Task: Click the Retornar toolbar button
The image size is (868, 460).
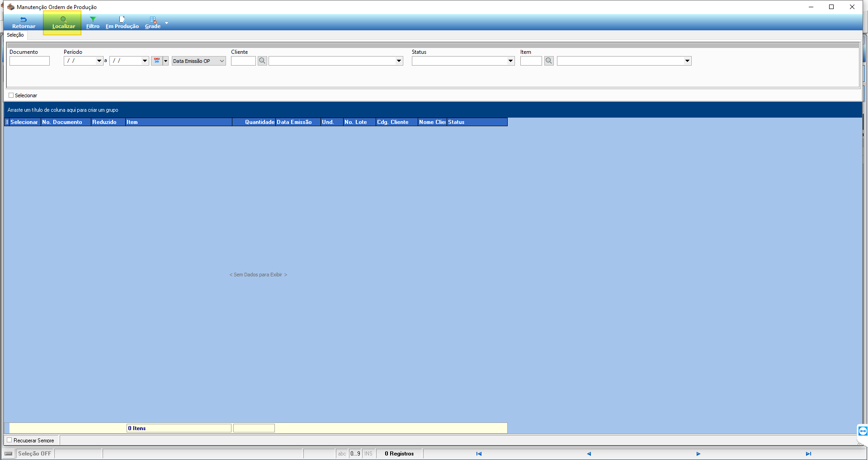Action: click(24, 23)
